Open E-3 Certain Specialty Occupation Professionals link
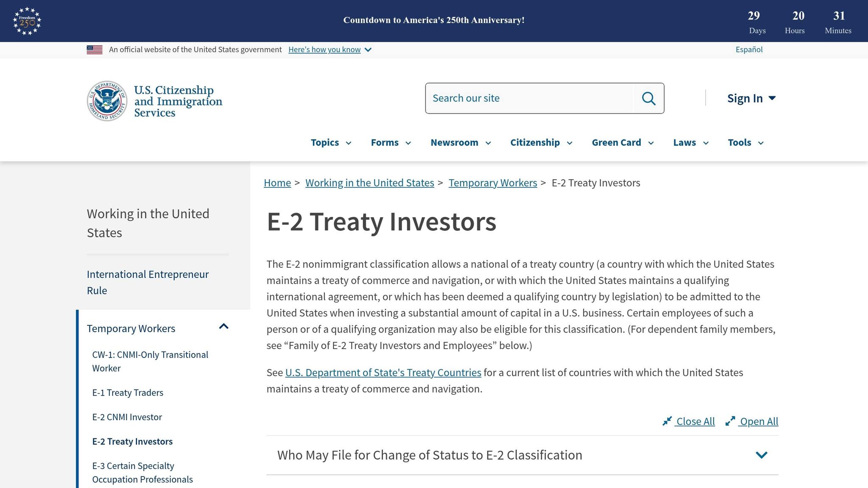The width and height of the screenshot is (868, 488). click(x=142, y=472)
